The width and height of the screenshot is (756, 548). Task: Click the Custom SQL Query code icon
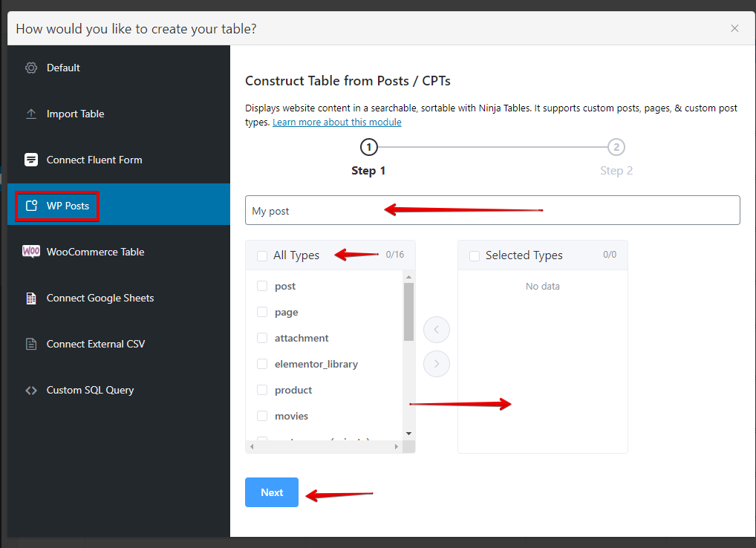click(x=31, y=391)
